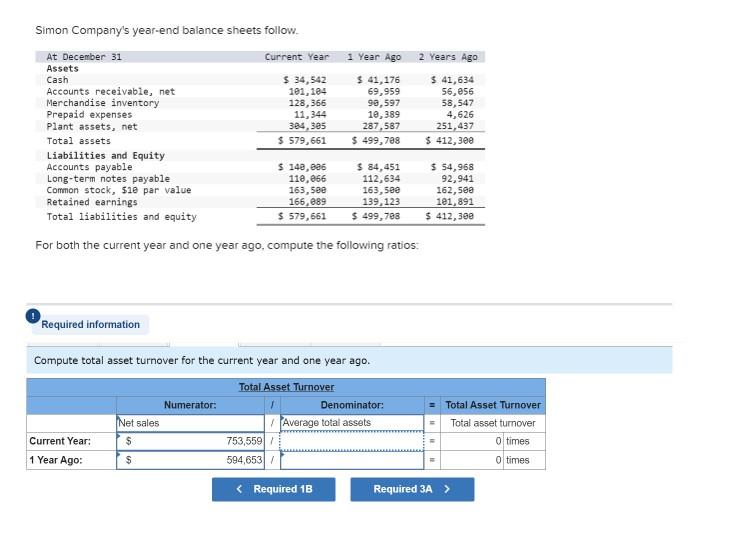Click the At December 31 header
This screenshot has height=553, width=739.
click(84, 57)
